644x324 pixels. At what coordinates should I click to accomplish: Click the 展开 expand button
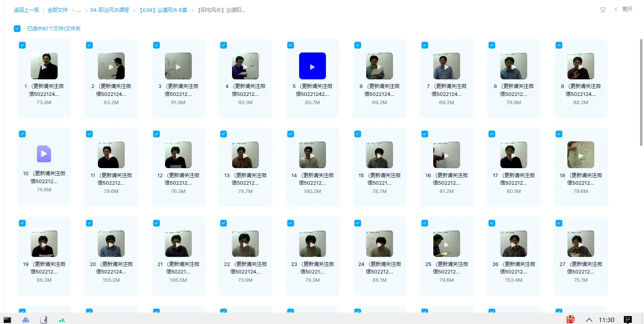(627, 9)
